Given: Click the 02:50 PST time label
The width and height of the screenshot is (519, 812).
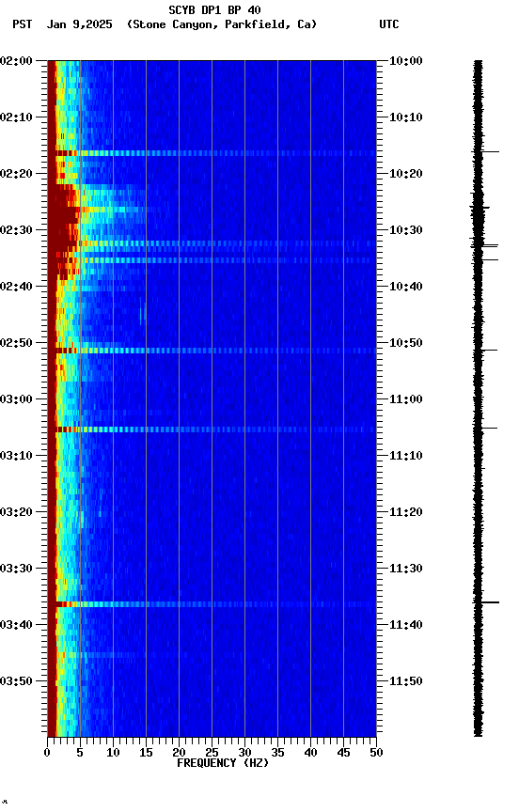Looking at the screenshot, I should 16,343.
